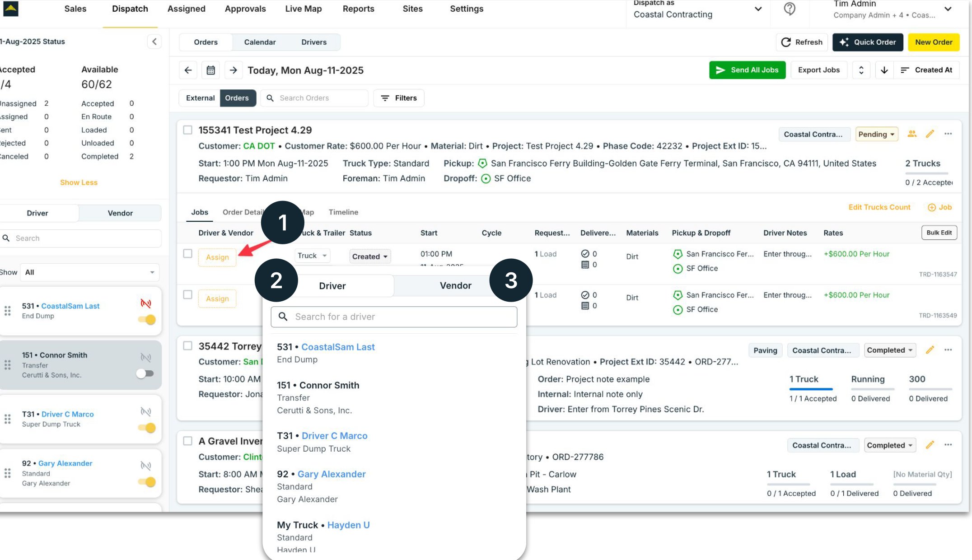972x560 pixels.
Task: Click the Show Less link
Action: 79,182
